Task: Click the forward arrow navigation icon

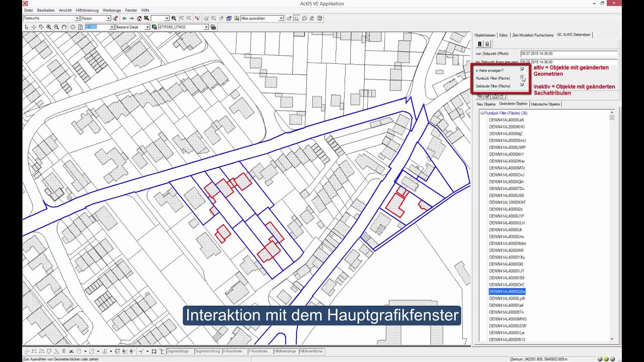Action: click(x=132, y=19)
